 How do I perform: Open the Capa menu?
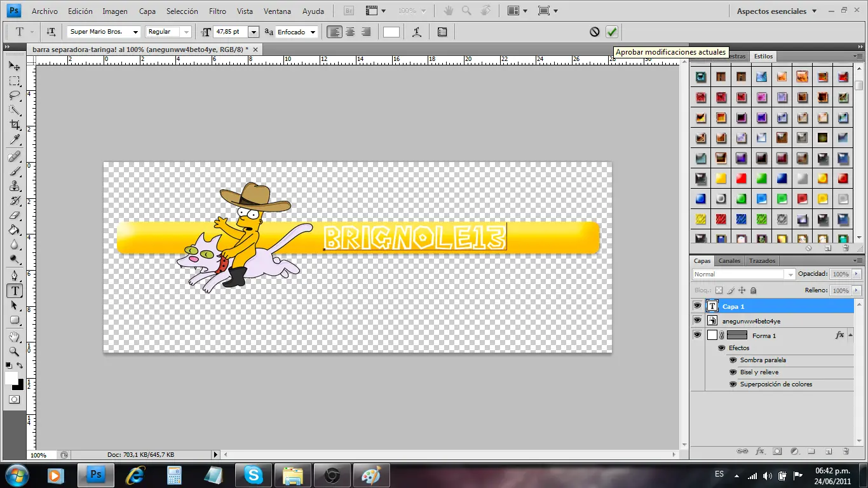pyautogui.click(x=147, y=11)
